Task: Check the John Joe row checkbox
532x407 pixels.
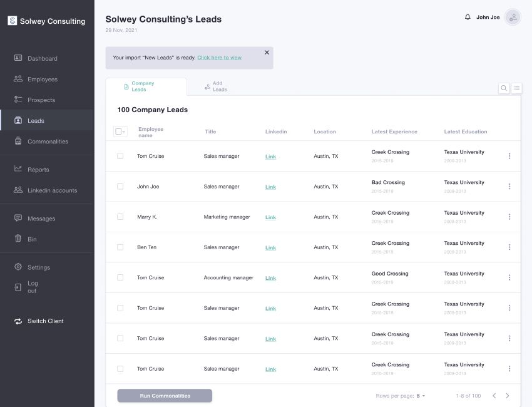Action: pyautogui.click(x=120, y=187)
